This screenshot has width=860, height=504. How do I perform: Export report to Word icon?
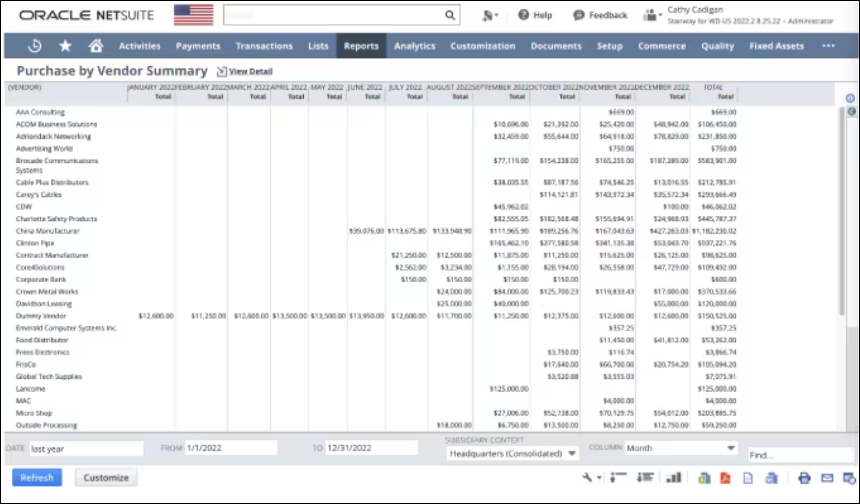(771, 478)
